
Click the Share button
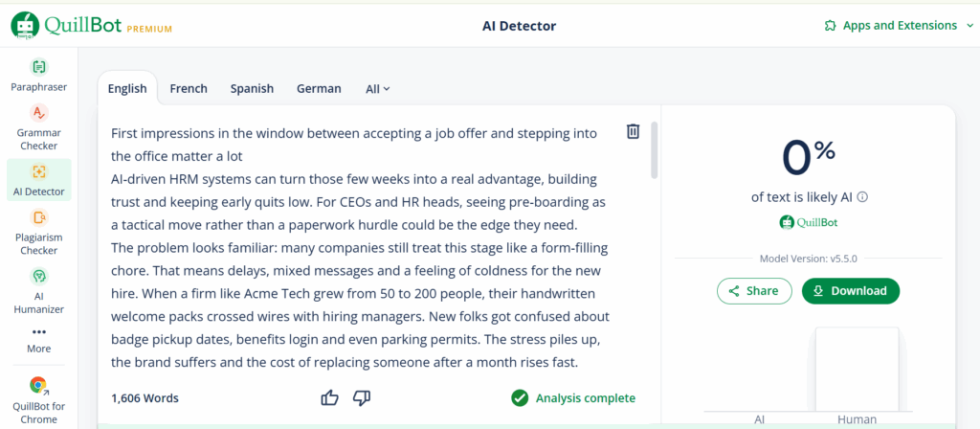tap(754, 291)
